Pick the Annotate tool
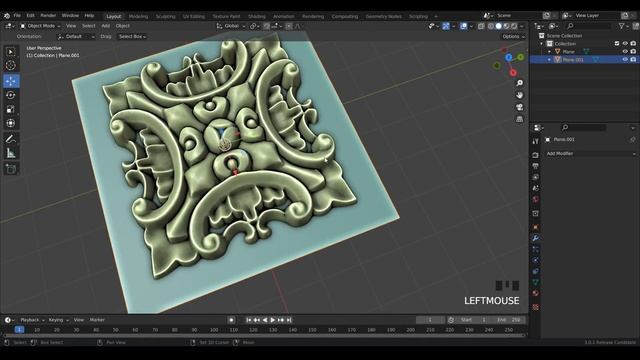The image size is (640, 360). [x=11, y=139]
